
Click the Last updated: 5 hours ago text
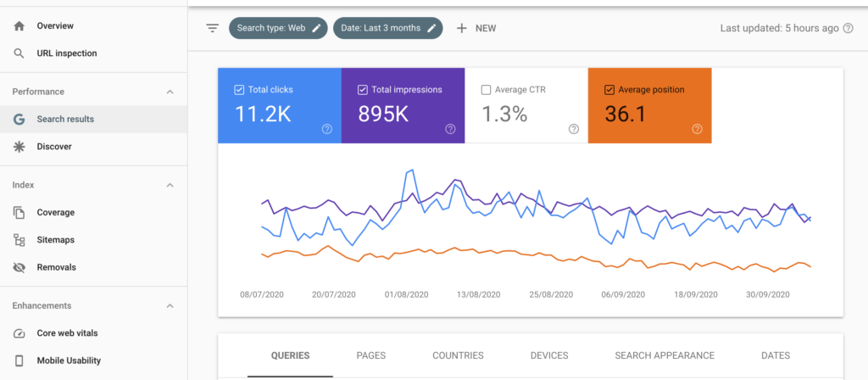(x=780, y=28)
